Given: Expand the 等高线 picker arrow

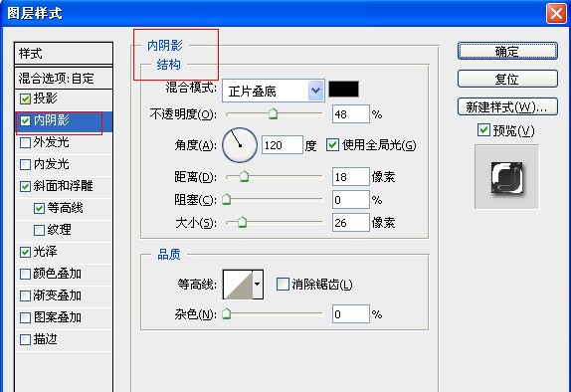Looking at the screenshot, I should (x=258, y=285).
